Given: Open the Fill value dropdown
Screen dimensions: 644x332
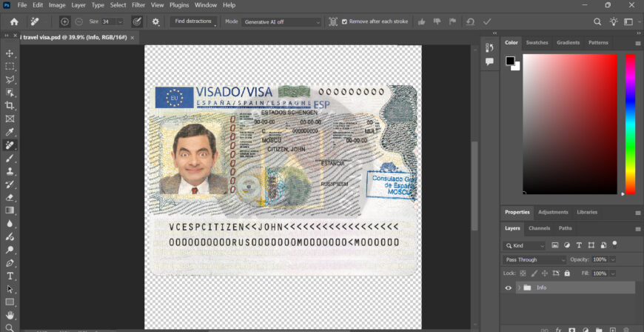Looking at the screenshot, I should 613,273.
